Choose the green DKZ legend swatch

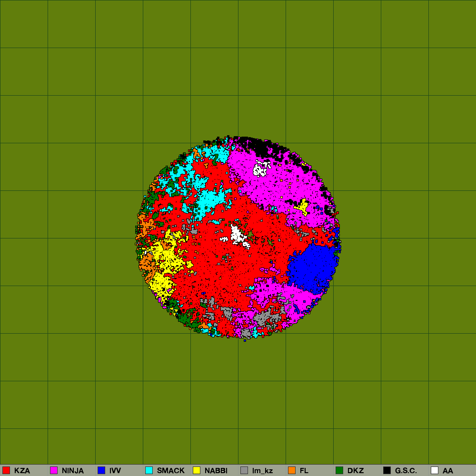click(339, 470)
